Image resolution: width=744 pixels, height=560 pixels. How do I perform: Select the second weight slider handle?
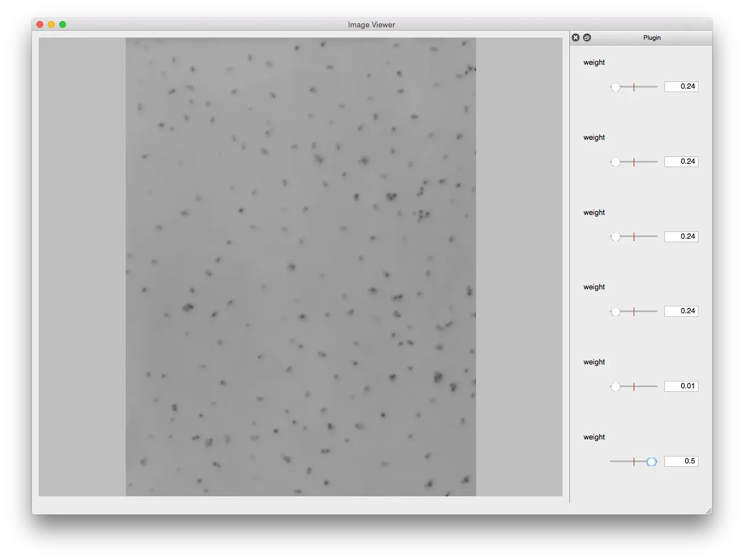coord(615,162)
